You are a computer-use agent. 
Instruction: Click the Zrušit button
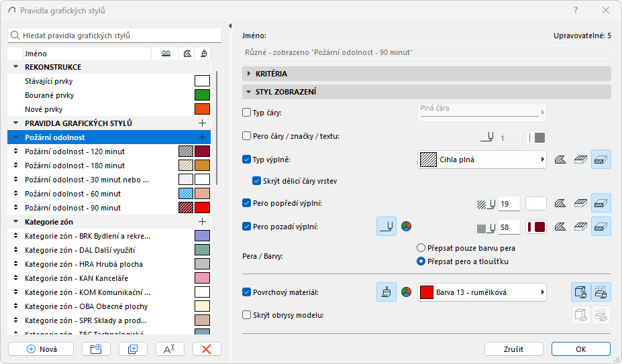click(513, 349)
